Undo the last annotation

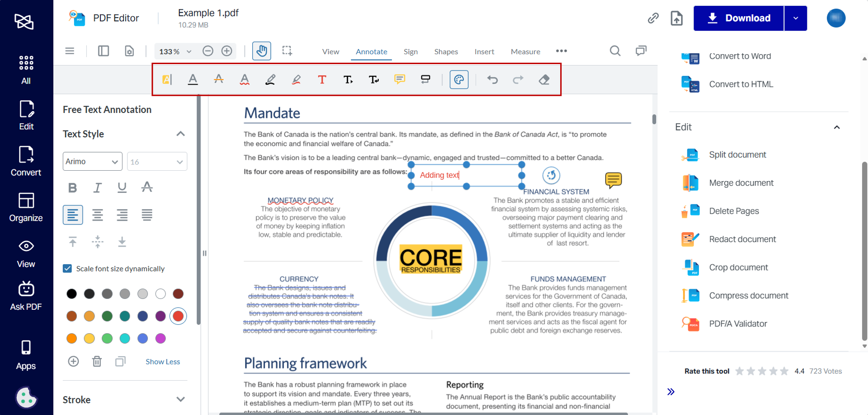pyautogui.click(x=492, y=79)
